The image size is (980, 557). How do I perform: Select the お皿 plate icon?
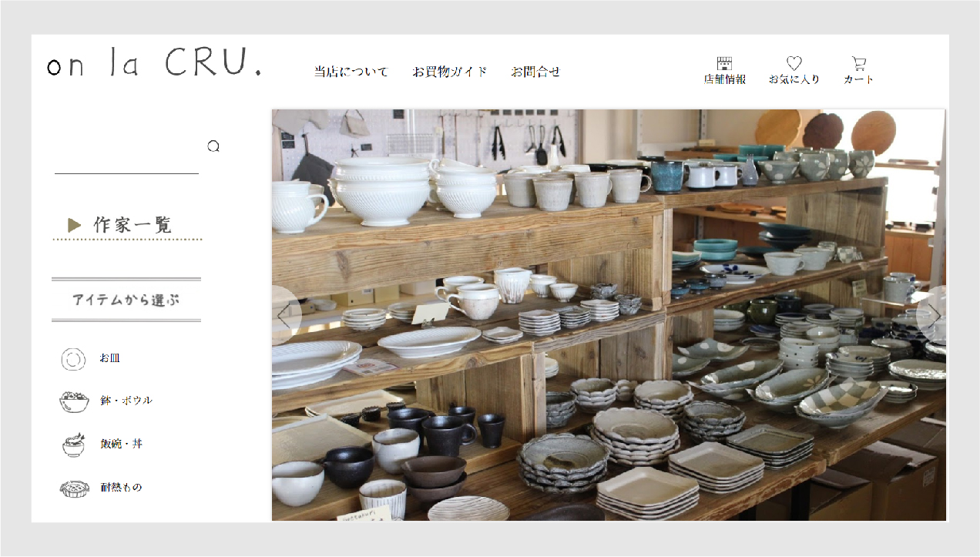[73, 359]
